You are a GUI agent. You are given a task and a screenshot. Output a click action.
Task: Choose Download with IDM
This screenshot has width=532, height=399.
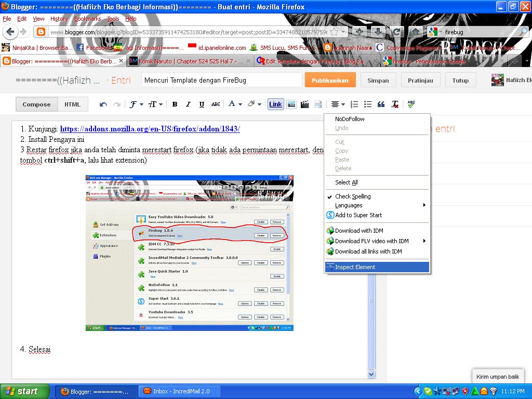pos(377,231)
